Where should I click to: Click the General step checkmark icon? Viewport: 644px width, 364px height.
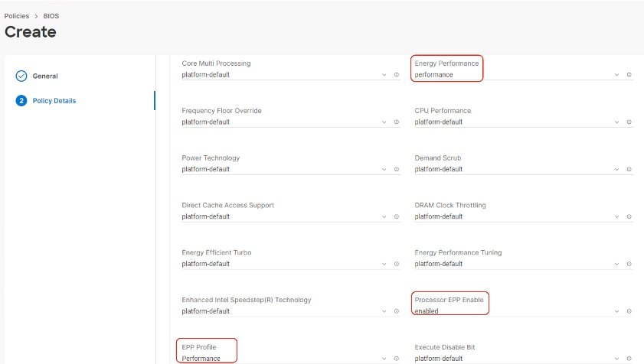tap(21, 76)
